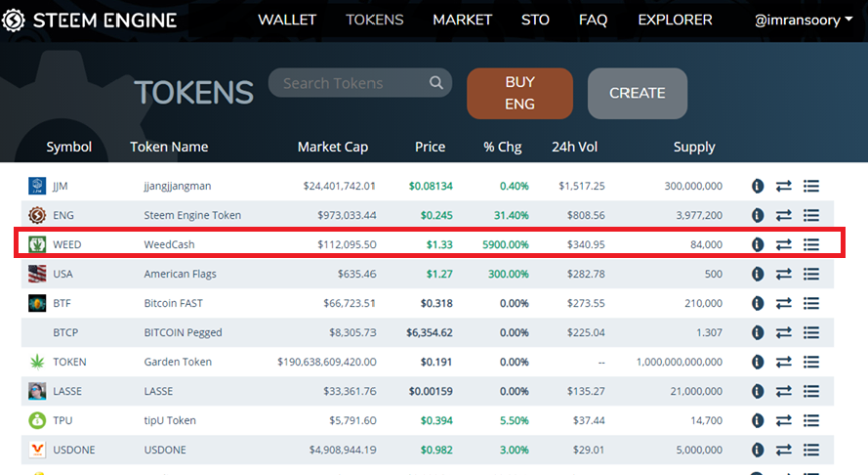Click the WEED token logo
868x475 pixels.
pos(37,244)
